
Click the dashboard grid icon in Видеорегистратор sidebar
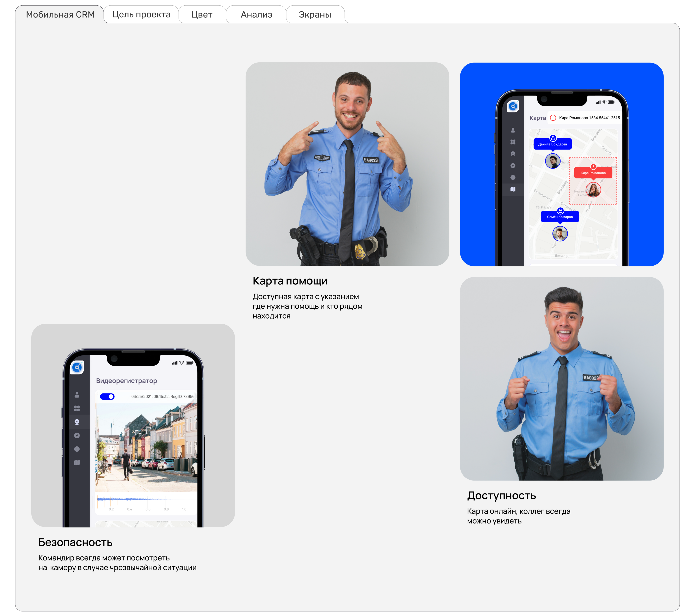coord(77,408)
